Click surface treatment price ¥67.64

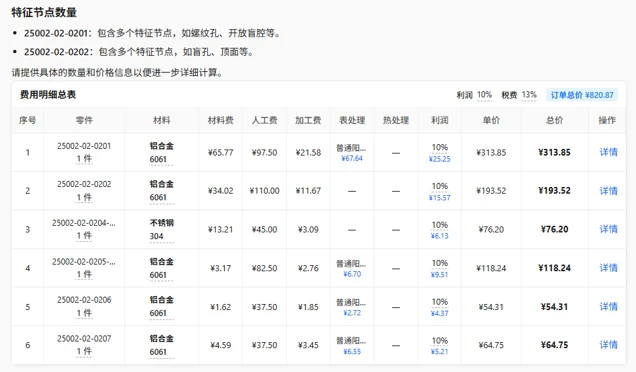[352, 158]
